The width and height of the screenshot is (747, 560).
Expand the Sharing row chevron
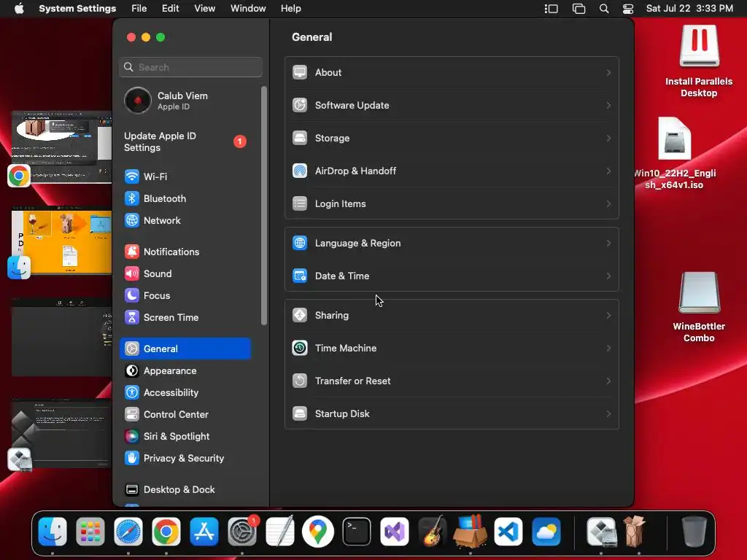608,315
